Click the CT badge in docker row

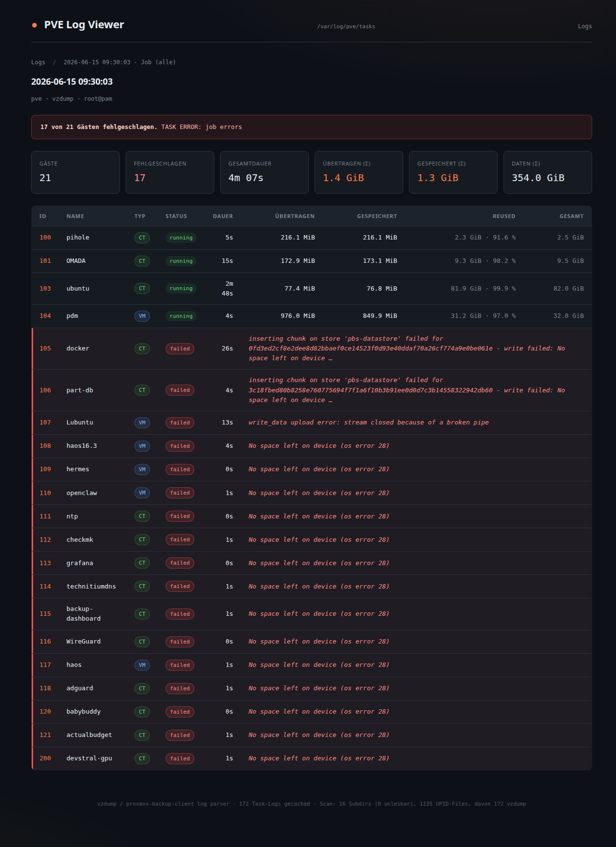tap(142, 349)
